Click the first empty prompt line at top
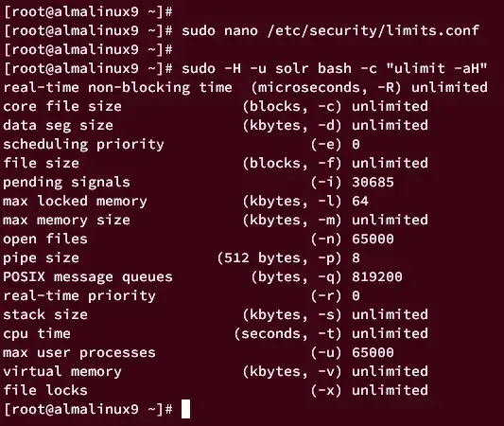The width and height of the screenshot is (504, 426). pyautogui.click(x=88, y=12)
